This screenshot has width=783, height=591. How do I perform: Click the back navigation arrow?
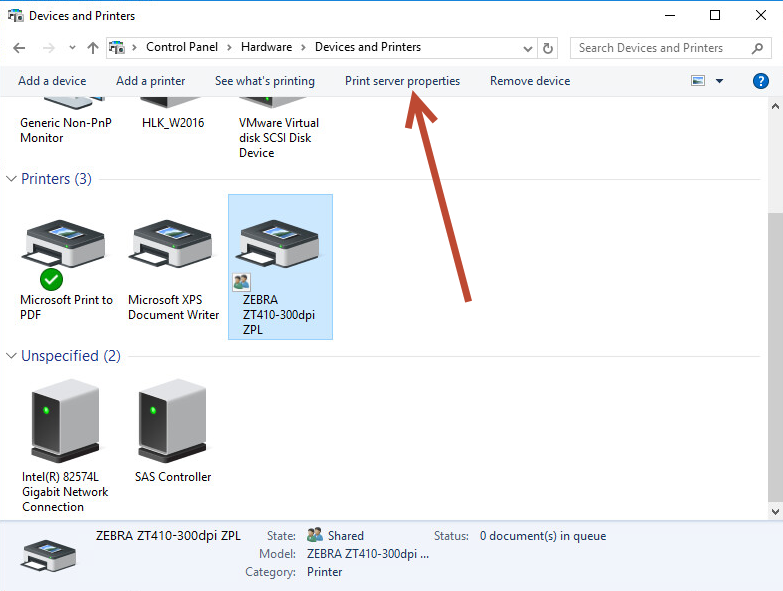19,48
